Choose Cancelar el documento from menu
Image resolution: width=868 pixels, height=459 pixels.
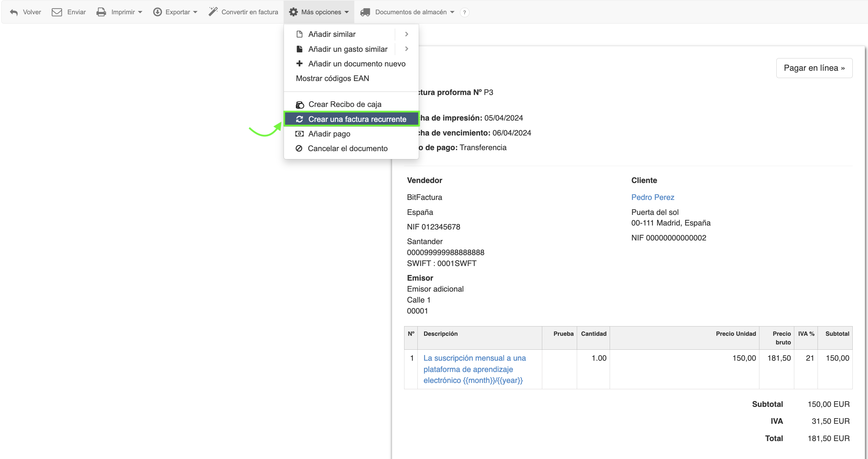347,148
